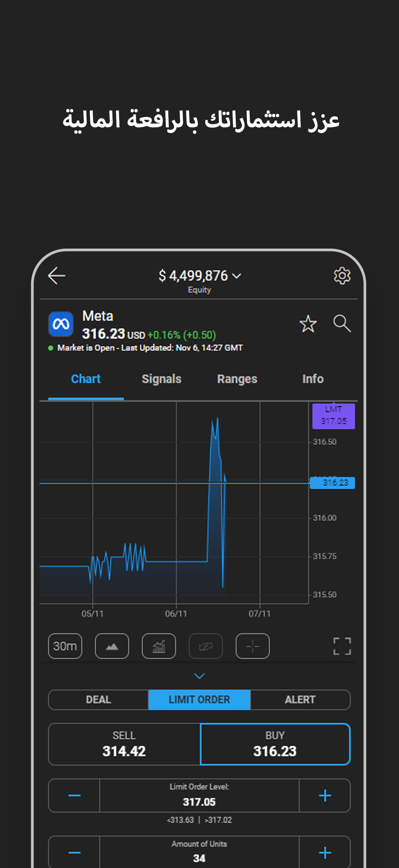Click the Meta logo icon
The height and width of the screenshot is (868, 399).
(x=61, y=324)
